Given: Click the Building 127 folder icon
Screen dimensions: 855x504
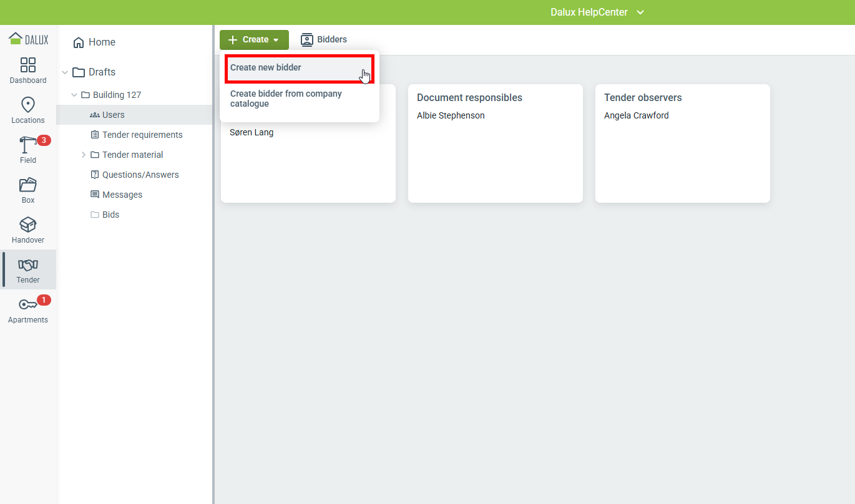Looking at the screenshot, I should 85,95.
